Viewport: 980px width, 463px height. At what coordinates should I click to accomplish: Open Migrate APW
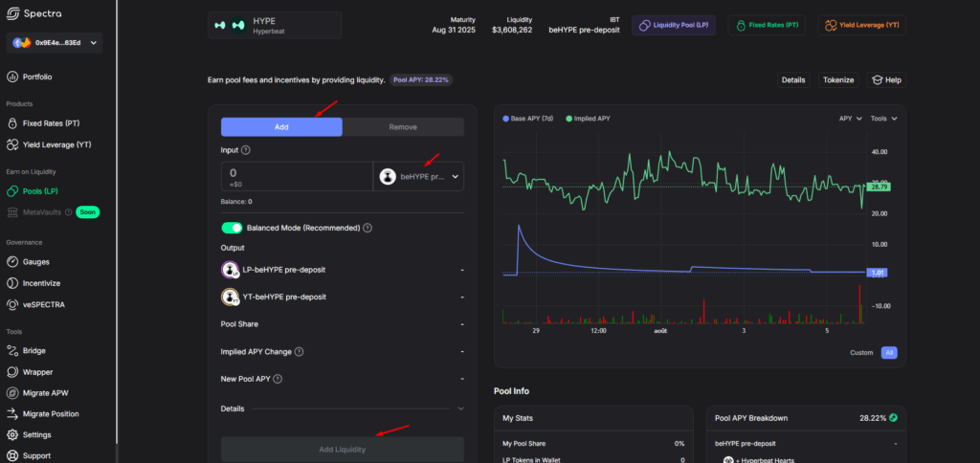46,393
